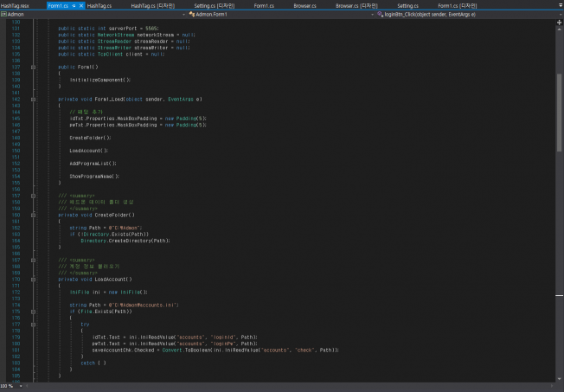The image size is (564, 392).
Task: Switch to the inactive Form1.cs tab
Action: 264,6
